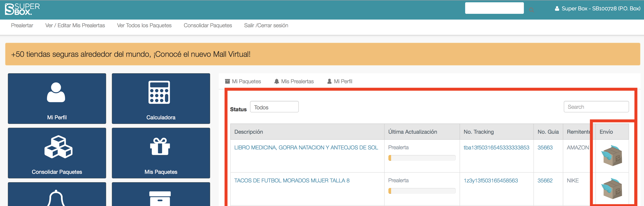Click Prealerta status in the LIBRO MEDICINA row
Screen dimensions: 644x206
pyautogui.click(x=398, y=147)
